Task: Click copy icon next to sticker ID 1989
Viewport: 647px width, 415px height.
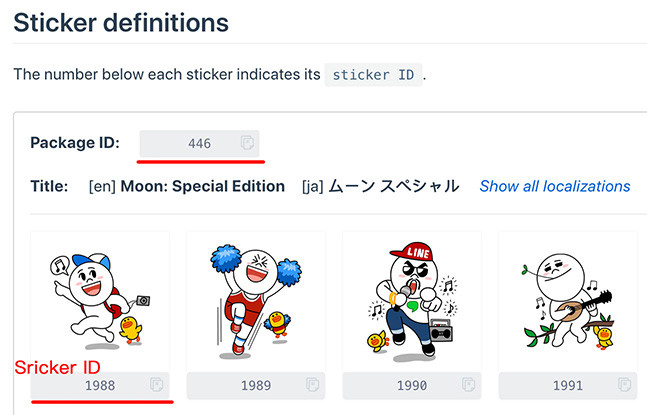Action: pyautogui.click(x=312, y=385)
